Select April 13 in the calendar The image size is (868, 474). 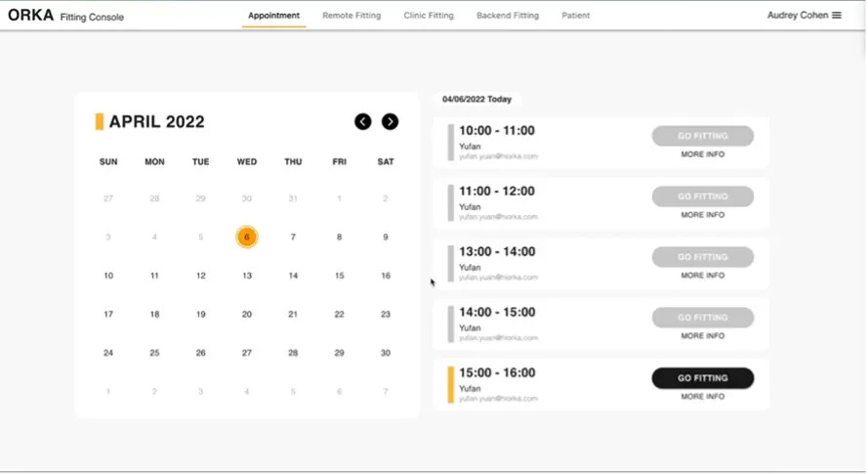247,276
